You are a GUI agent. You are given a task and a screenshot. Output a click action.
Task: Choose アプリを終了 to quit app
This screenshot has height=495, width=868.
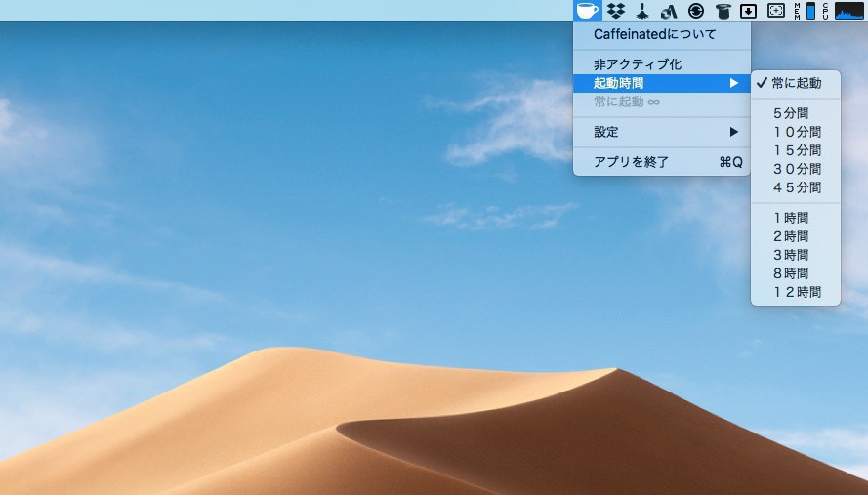pyautogui.click(x=662, y=162)
